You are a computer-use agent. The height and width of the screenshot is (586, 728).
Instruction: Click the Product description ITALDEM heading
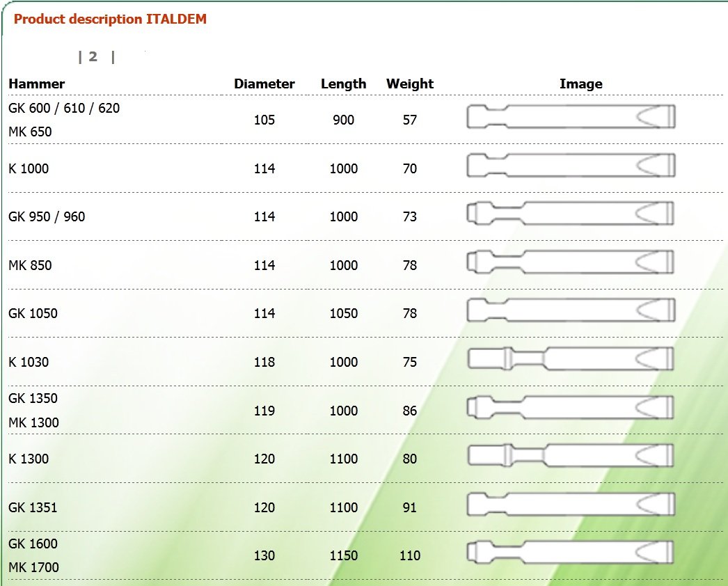[x=110, y=19]
